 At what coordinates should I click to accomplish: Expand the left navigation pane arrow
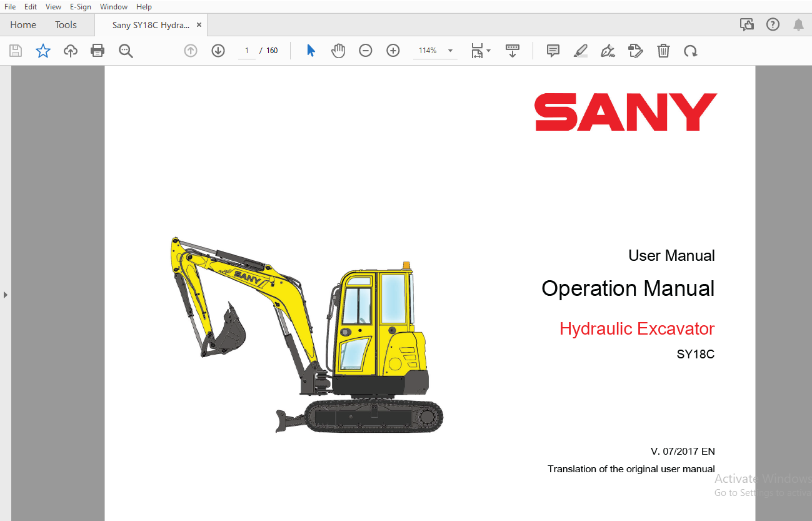6,294
